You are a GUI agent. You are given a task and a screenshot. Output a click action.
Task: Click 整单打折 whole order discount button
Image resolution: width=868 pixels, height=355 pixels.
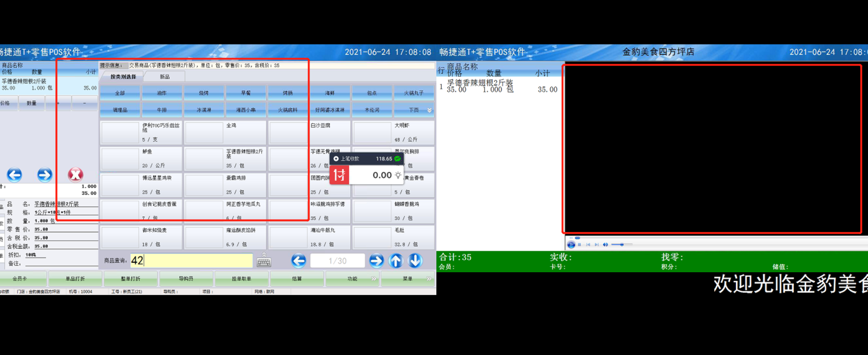pyautogui.click(x=131, y=279)
